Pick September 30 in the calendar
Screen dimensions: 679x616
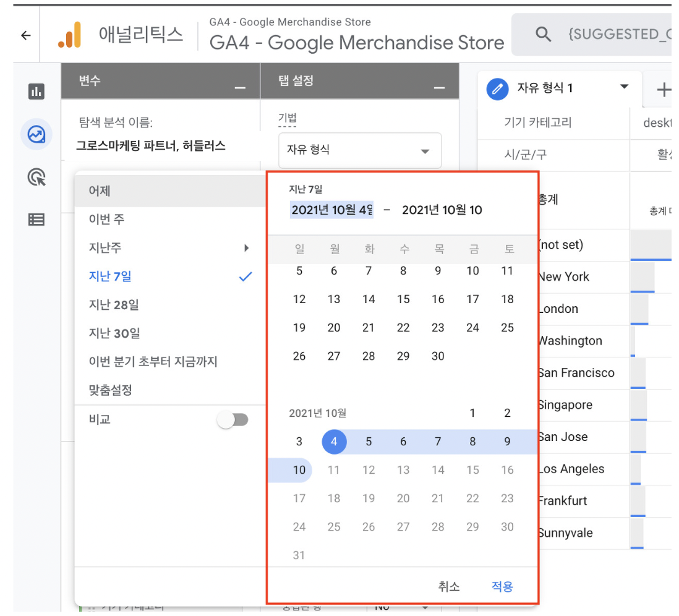point(438,356)
